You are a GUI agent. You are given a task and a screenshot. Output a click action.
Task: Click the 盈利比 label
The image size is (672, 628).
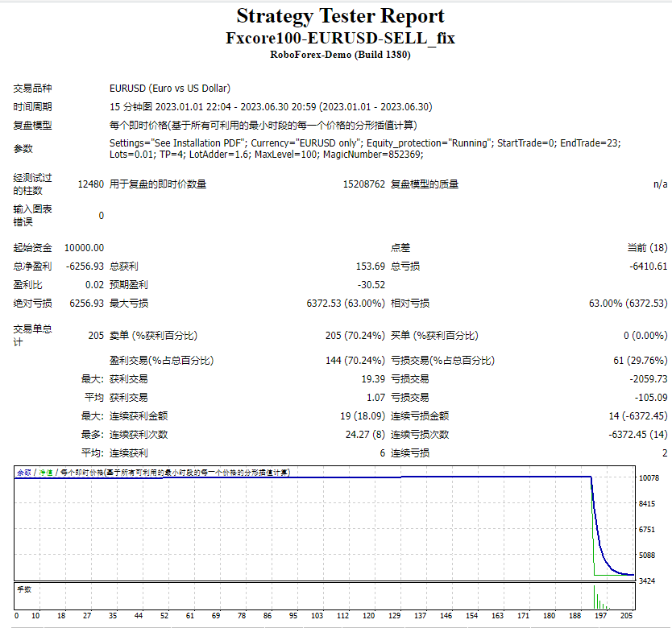tap(28, 285)
